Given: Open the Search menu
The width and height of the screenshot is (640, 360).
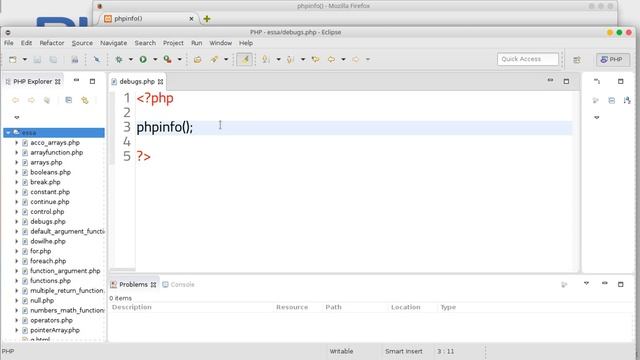Looking at the screenshot, I should coord(145,43).
